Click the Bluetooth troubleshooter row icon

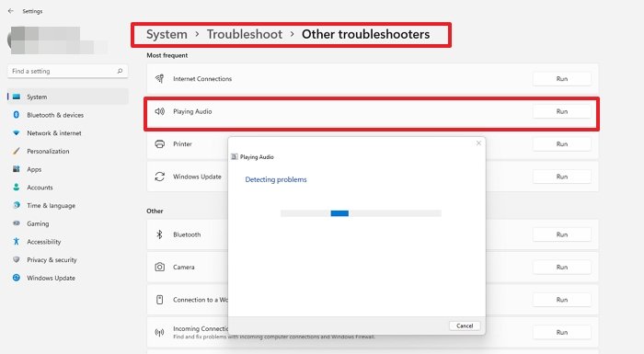[x=159, y=234]
